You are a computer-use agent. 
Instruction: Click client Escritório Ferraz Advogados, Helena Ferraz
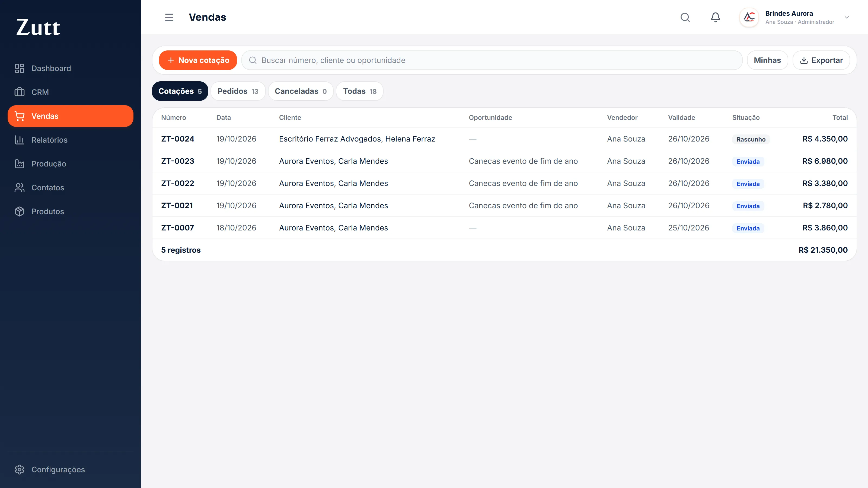(x=357, y=139)
